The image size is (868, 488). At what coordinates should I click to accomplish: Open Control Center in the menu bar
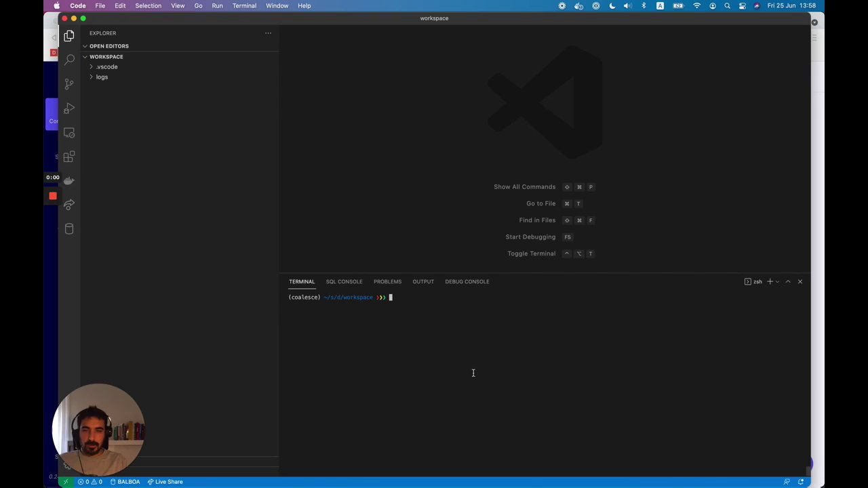pyautogui.click(x=742, y=6)
